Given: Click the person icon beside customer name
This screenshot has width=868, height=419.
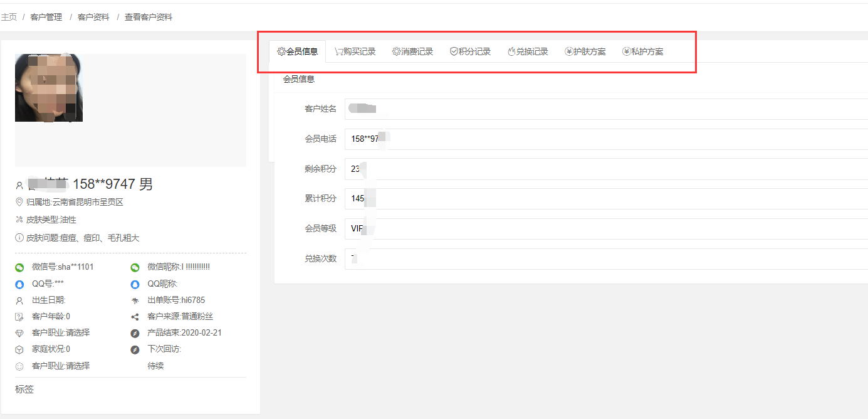Looking at the screenshot, I should tap(19, 185).
